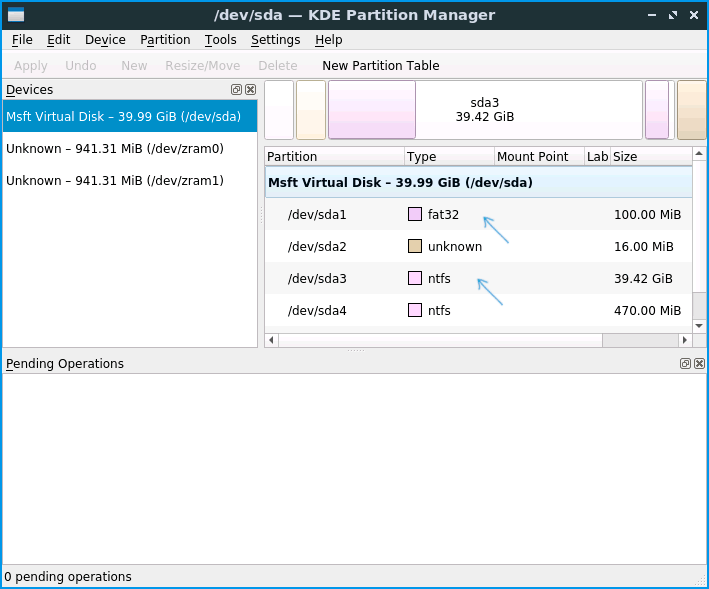Select the Msft Virtual Disk header row in table

478,182
